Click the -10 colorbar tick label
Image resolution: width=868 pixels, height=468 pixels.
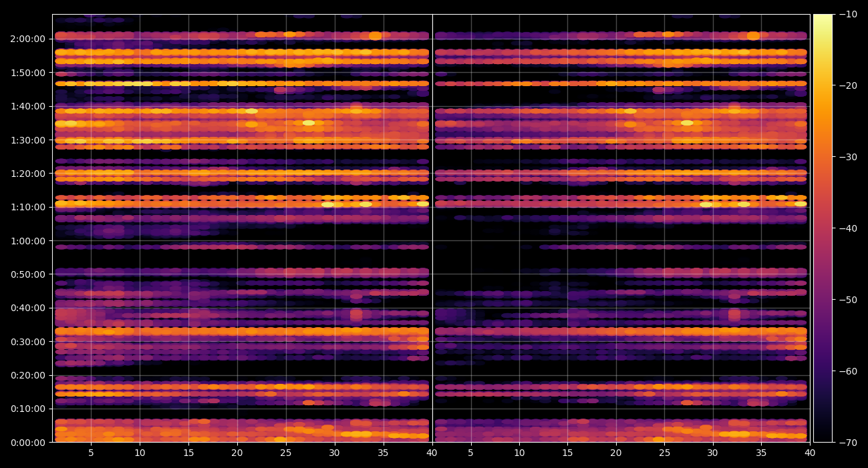pos(849,14)
